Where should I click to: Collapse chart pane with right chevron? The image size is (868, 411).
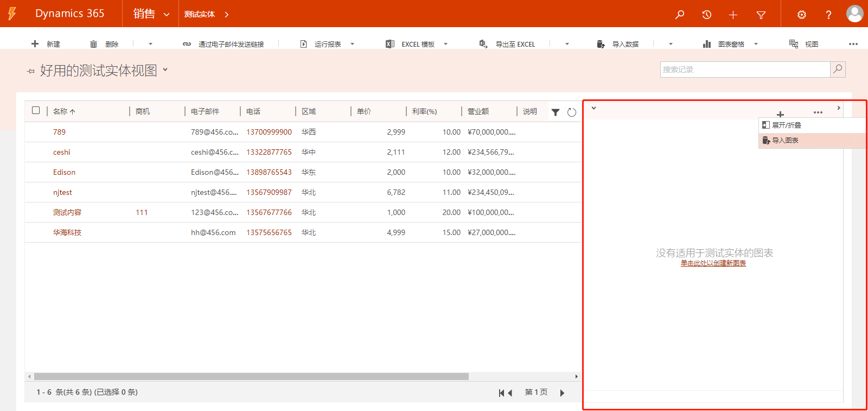tap(839, 108)
